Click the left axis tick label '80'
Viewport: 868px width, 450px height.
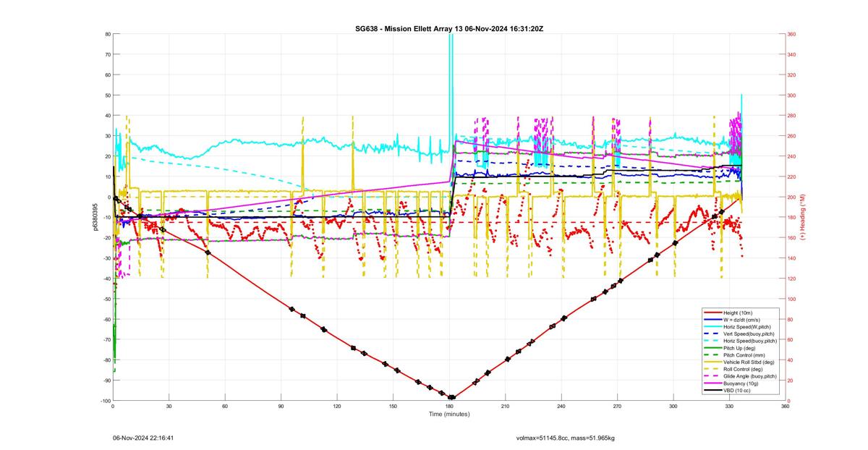[x=107, y=34]
